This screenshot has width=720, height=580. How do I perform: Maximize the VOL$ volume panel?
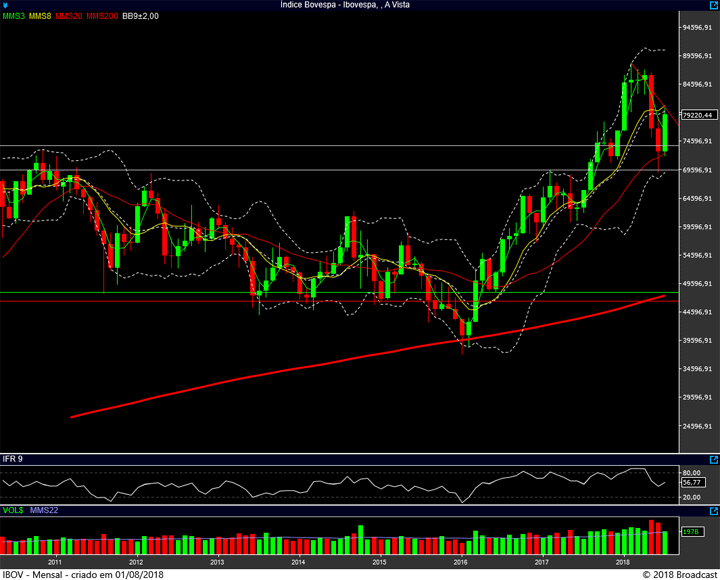(714, 511)
